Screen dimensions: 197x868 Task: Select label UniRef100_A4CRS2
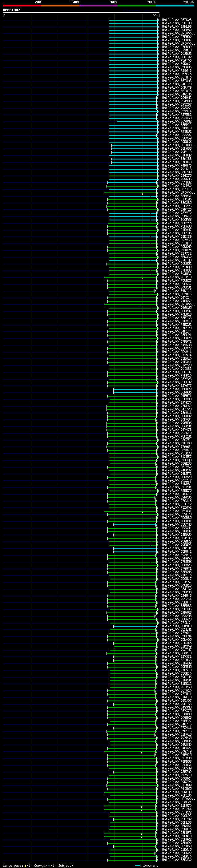pyautogui.click(x=177, y=470)
